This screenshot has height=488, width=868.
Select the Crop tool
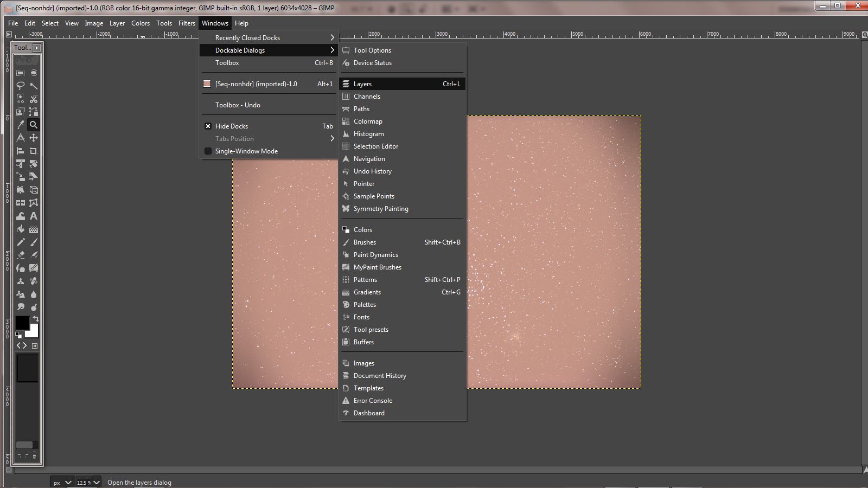click(x=34, y=151)
